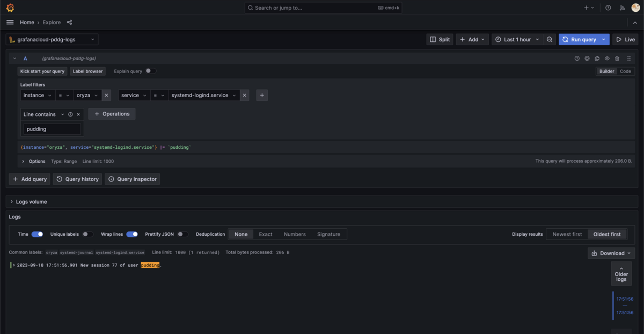Delete query A with trash icon
Image resolution: width=644 pixels, height=334 pixels.
point(617,59)
